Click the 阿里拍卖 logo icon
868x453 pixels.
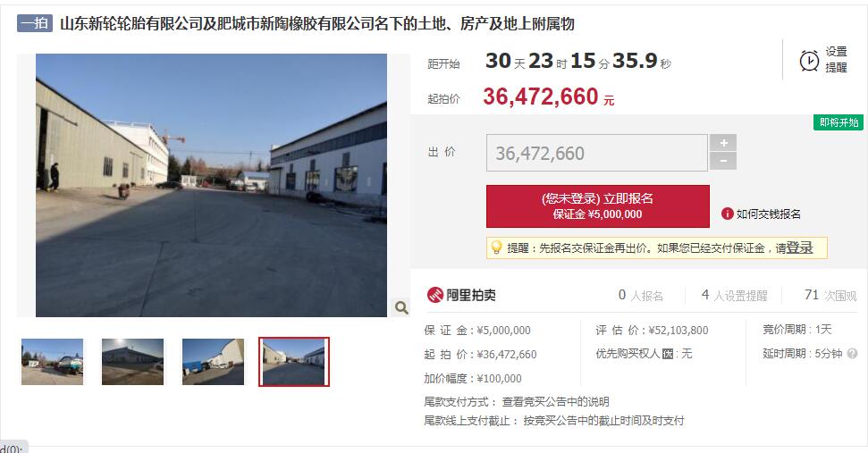435,295
